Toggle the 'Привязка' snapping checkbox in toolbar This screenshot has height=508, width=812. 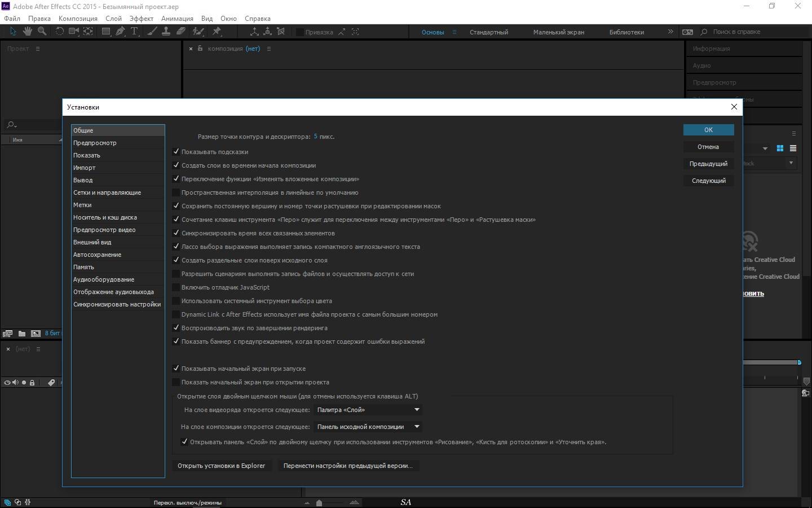300,32
